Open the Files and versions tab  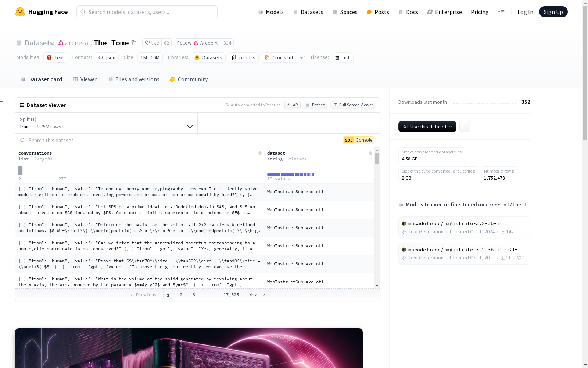click(133, 79)
